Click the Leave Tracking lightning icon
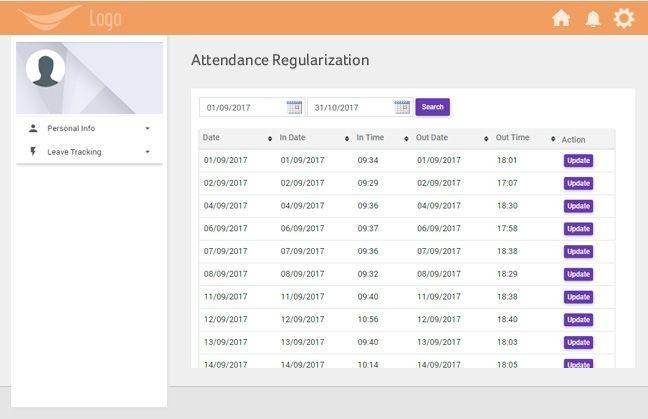Viewport: 648px width, 419px height. tap(33, 152)
